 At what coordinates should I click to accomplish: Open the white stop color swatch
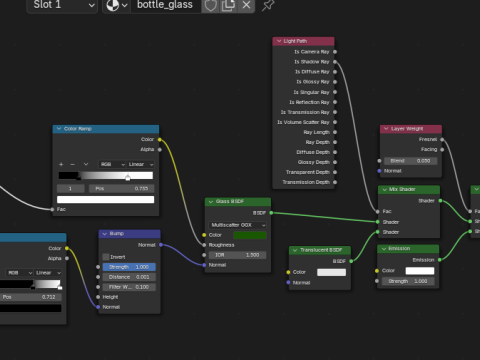[106, 200]
